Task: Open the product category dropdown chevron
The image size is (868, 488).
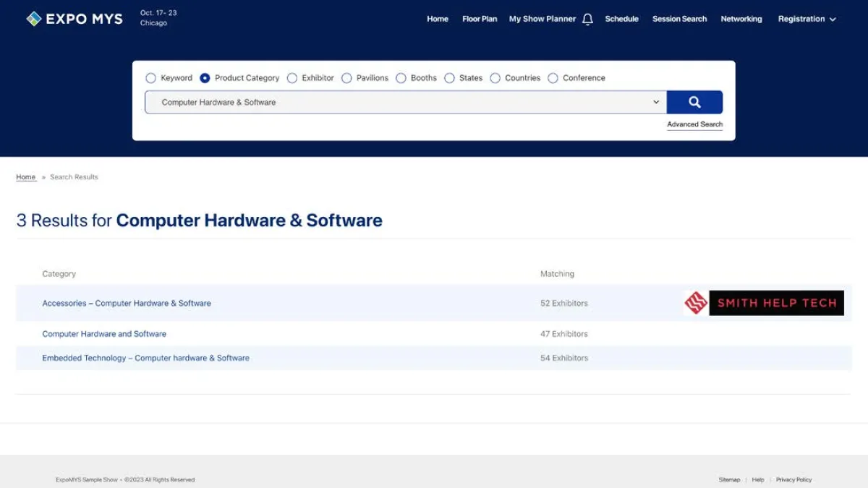Action: coord(656,102)
